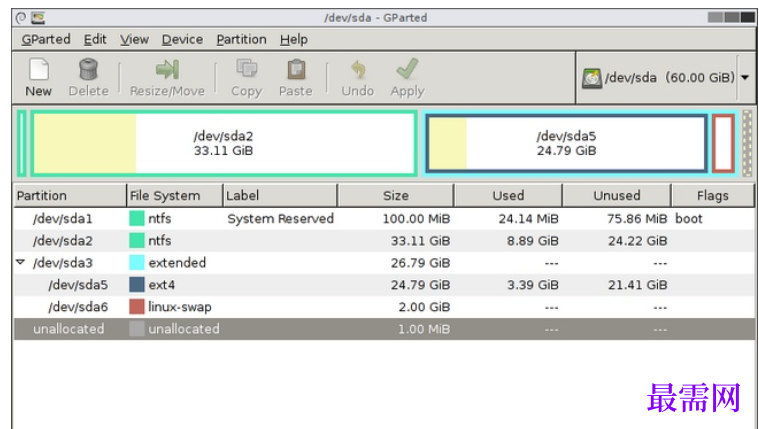Open the GParted menu
This screenshot has height=429, width=759.
point(46,39)
